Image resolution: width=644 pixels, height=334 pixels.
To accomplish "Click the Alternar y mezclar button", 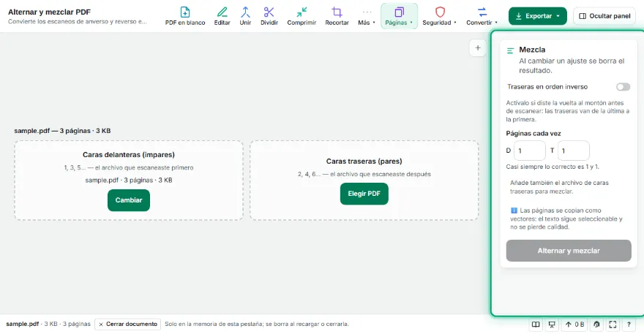I will click(569, 251).
